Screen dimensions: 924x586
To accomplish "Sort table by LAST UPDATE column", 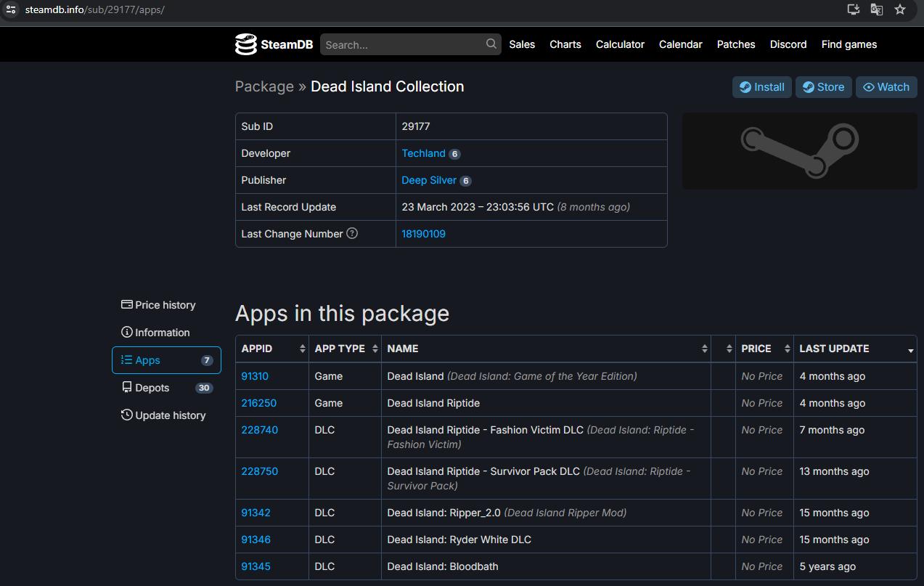I will coord(855,349).
